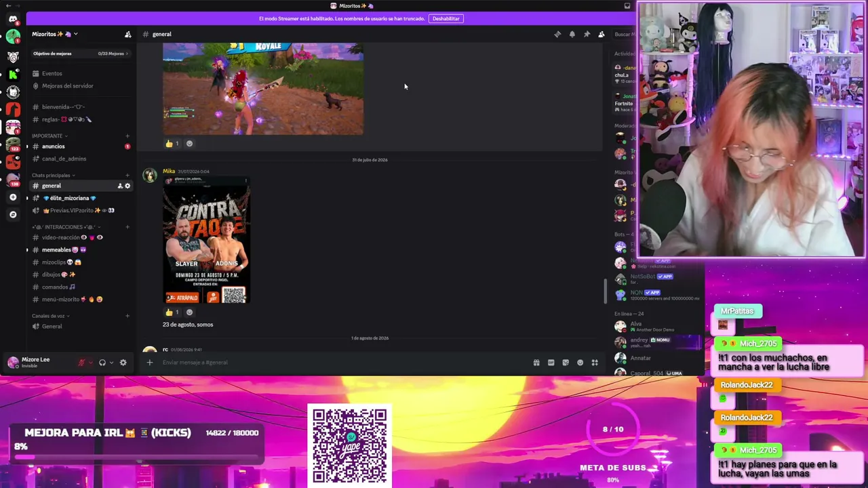Open NotSoBot in the member list
868x488 pixels.
coord(657,278)
